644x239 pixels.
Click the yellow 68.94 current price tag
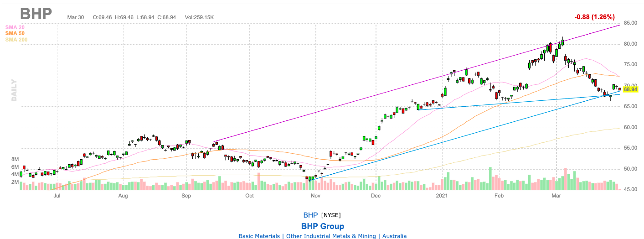point(630,90)
